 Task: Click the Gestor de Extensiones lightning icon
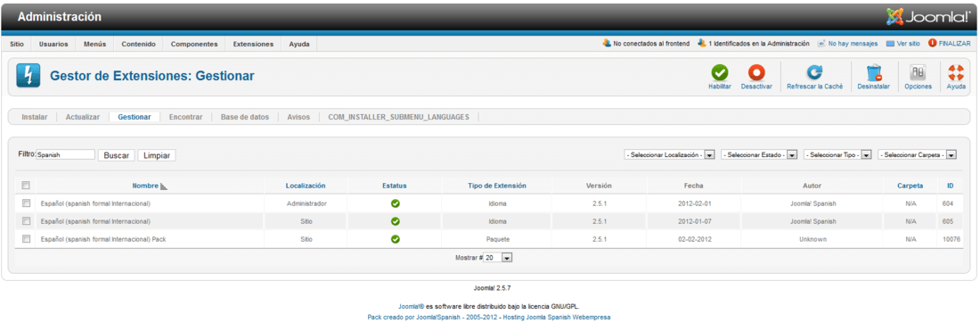coord(29,76)
